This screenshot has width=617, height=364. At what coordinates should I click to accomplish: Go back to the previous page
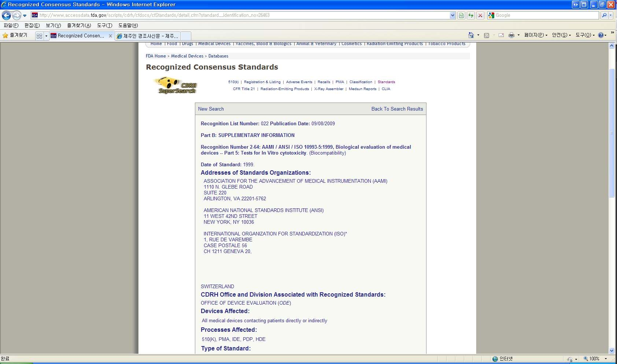click(6, 15)
